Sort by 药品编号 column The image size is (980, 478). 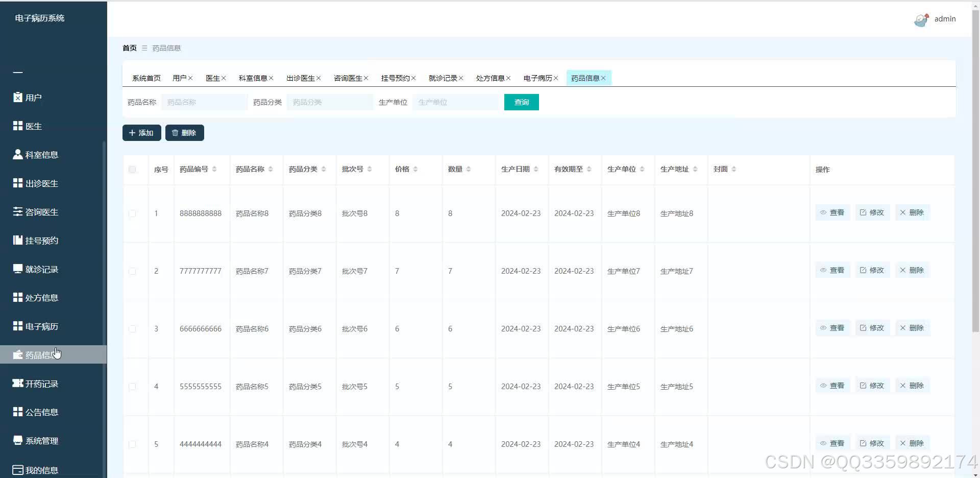point(214,169)
